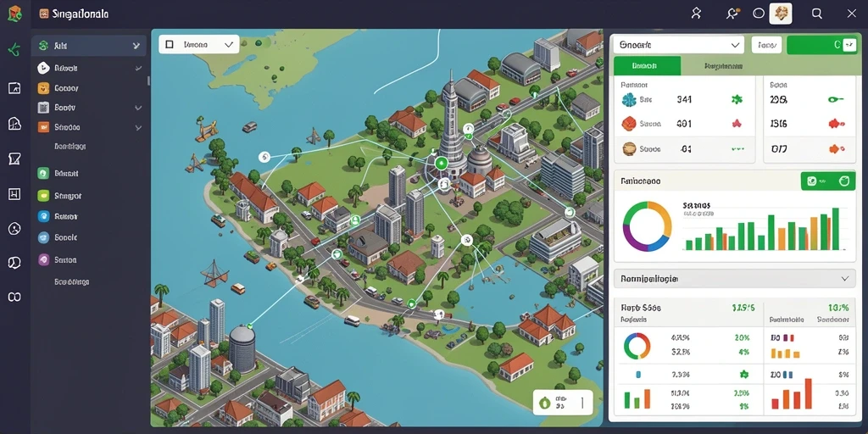Click the orange segment of the large donut chart

[x=665, y=220]
